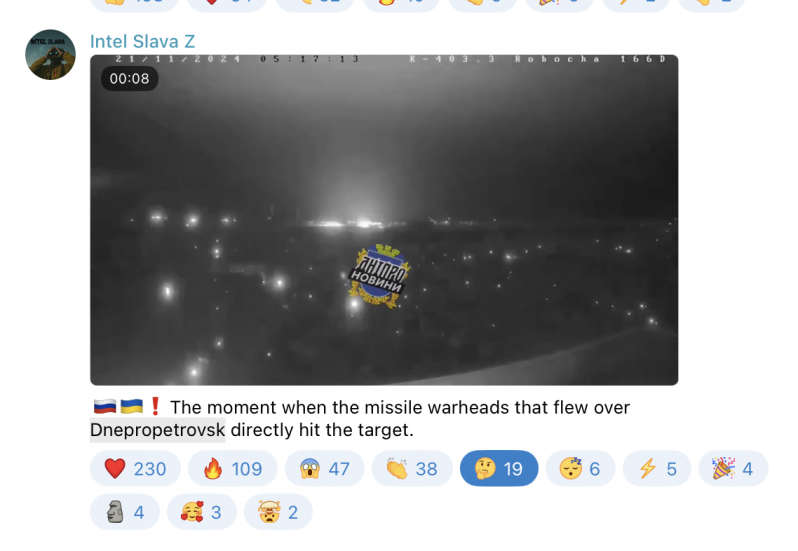Click the 00:08 video duration badge
The width and height of the screenshot is (798, 551).
pos(129,78)
